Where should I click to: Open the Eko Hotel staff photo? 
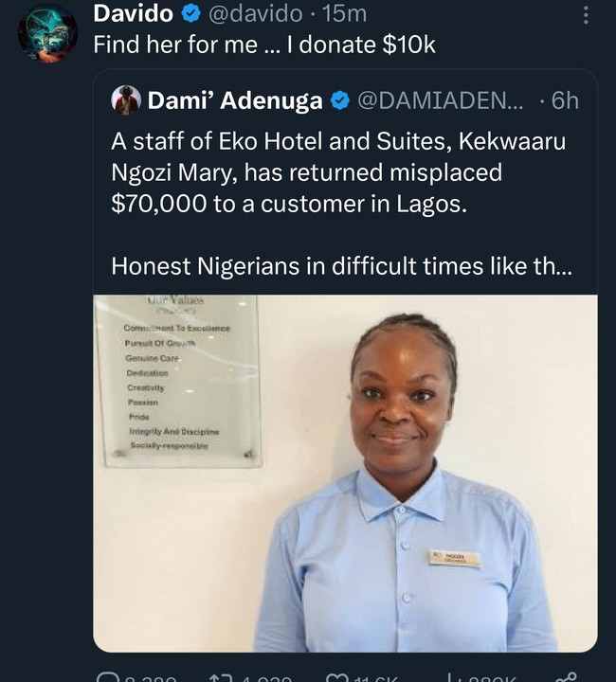pos(345,472)
